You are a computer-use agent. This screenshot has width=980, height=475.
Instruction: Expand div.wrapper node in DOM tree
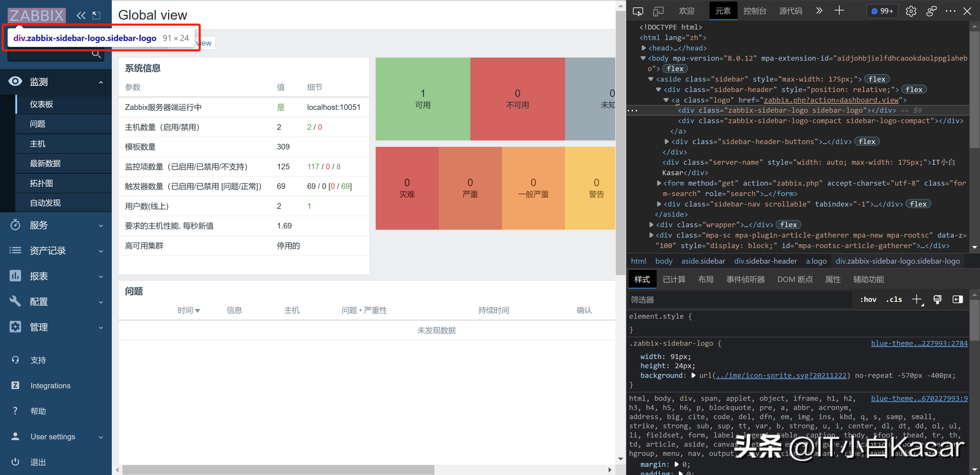651,225
